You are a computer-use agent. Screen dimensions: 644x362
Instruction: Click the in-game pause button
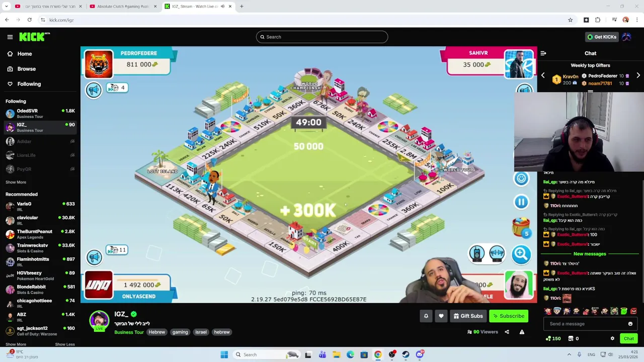(x=521, y=202)
